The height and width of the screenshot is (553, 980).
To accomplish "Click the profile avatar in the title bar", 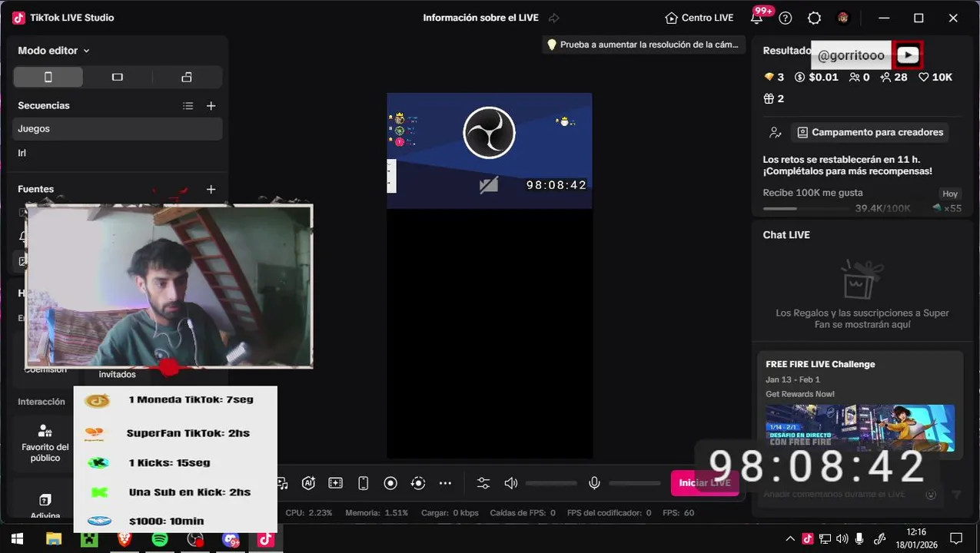I will 843,18.
